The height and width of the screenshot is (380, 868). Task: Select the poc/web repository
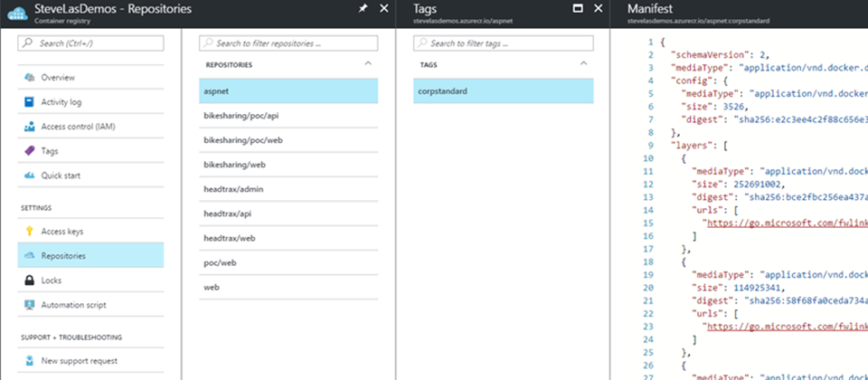coord(288,262)
